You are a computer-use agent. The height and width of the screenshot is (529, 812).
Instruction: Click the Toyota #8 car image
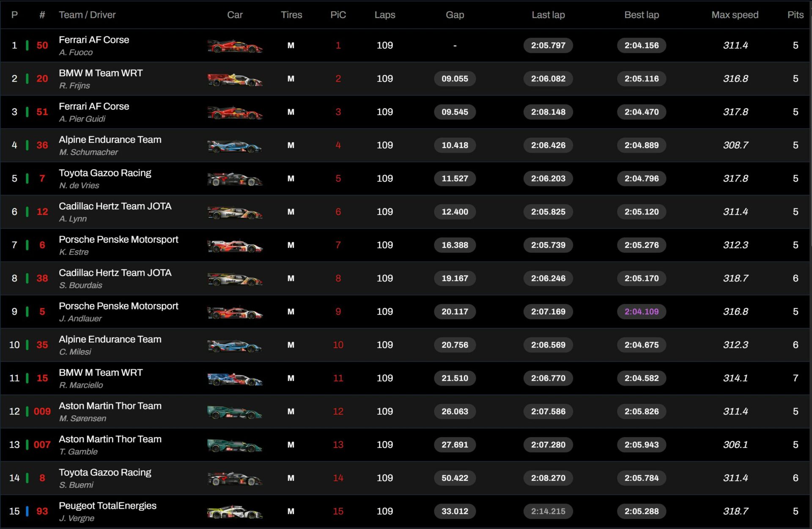coord(235,479)
